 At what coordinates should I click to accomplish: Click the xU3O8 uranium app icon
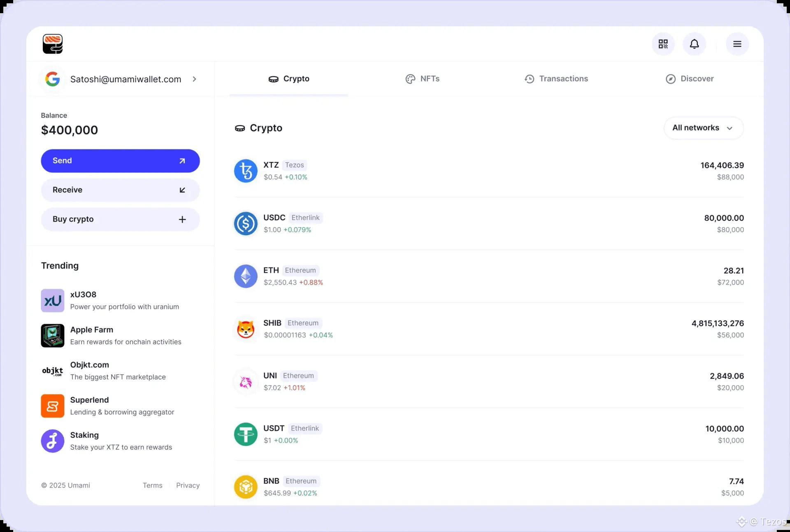point(53,301)
